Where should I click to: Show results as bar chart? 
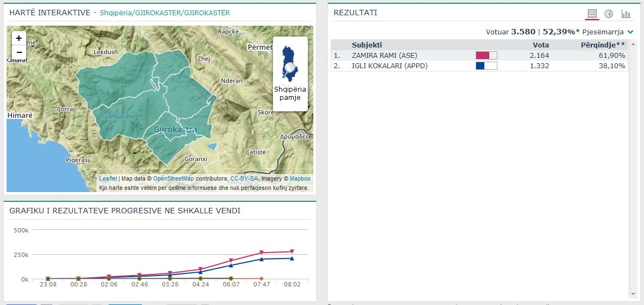pos(625,14)
